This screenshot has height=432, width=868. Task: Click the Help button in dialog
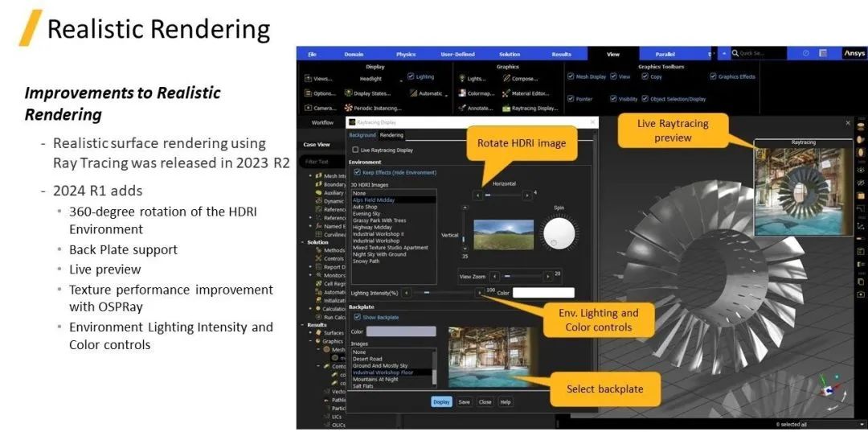[505, 401]
